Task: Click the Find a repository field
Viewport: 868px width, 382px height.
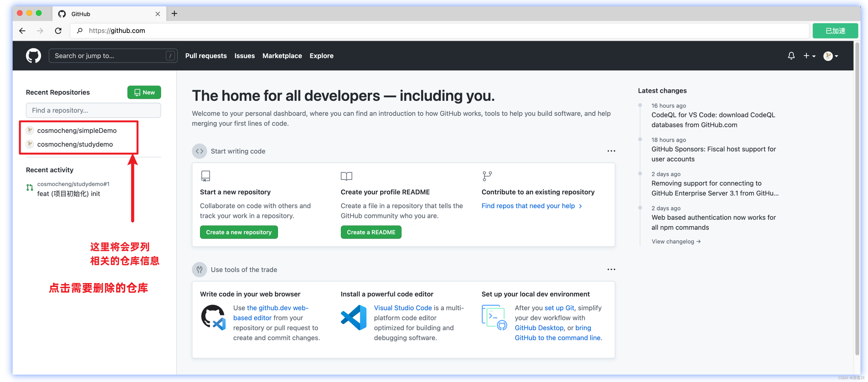Action: [93, 110]
